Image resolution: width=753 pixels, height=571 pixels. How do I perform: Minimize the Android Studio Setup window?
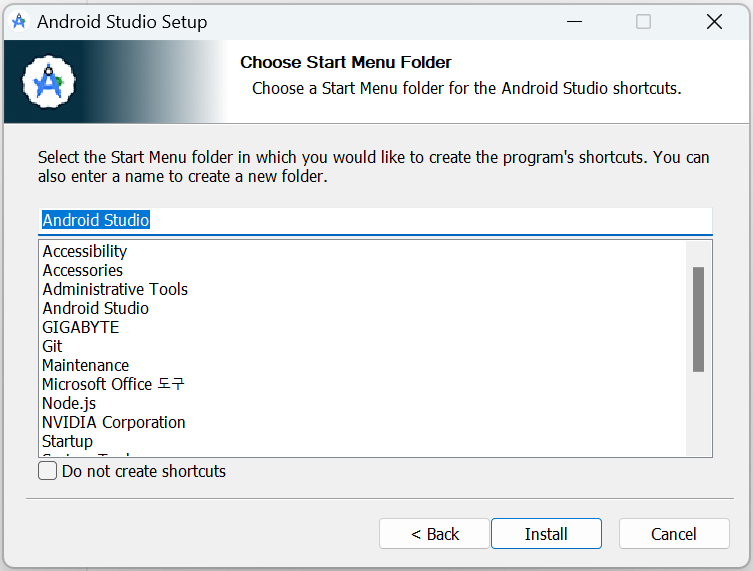[x=574, y=22]
